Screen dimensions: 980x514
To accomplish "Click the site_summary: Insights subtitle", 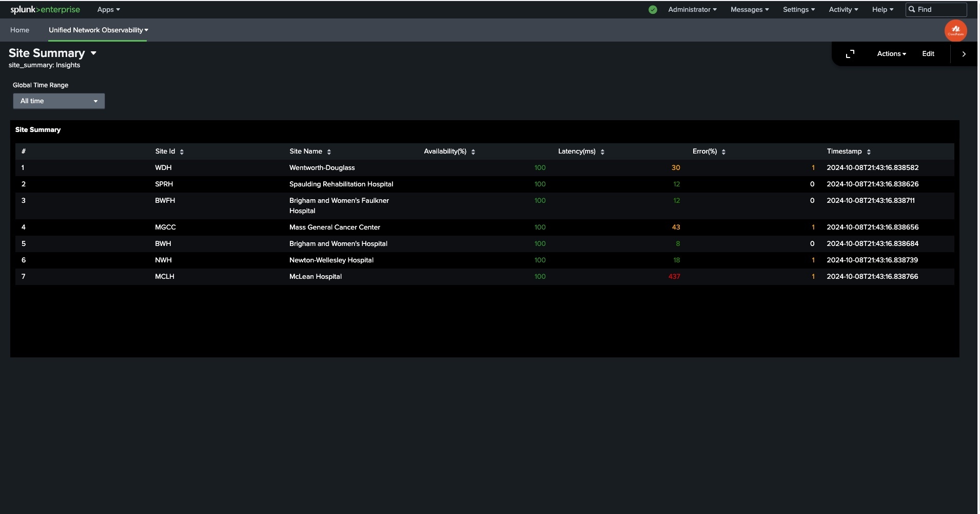I will 44,65.
